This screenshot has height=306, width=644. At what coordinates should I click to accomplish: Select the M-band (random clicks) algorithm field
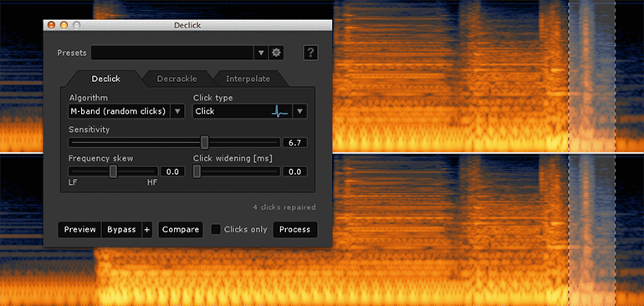click(x=119, y=111)
